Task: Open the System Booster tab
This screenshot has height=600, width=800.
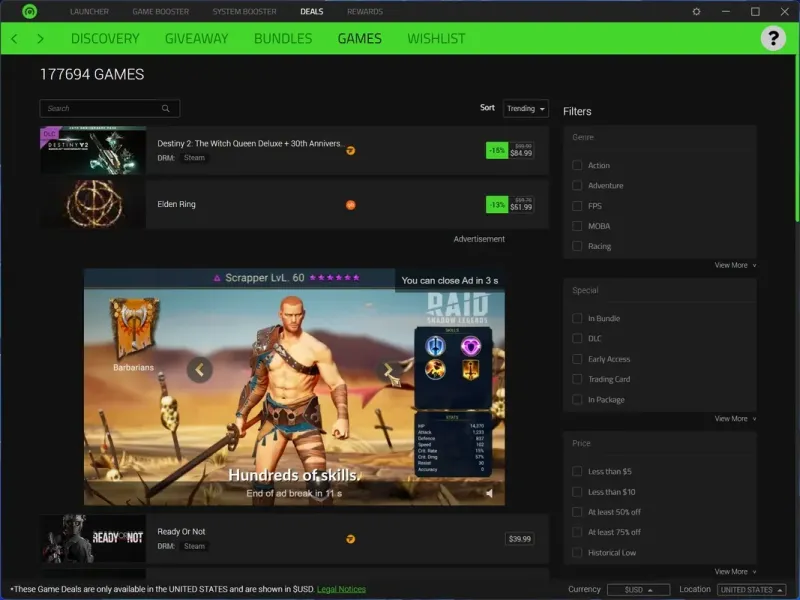Action: click(244, 11)
